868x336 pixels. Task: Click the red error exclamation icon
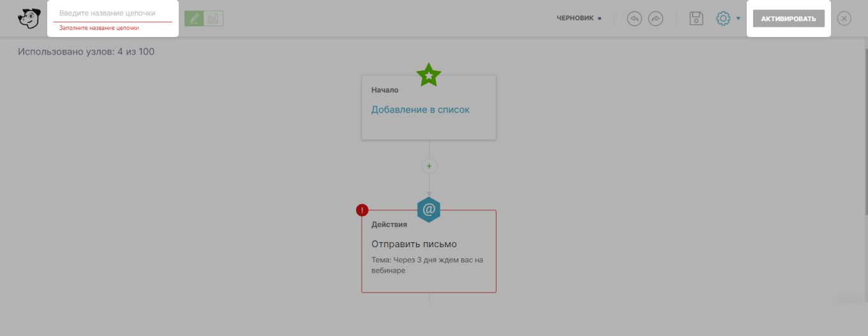(362, 210)
